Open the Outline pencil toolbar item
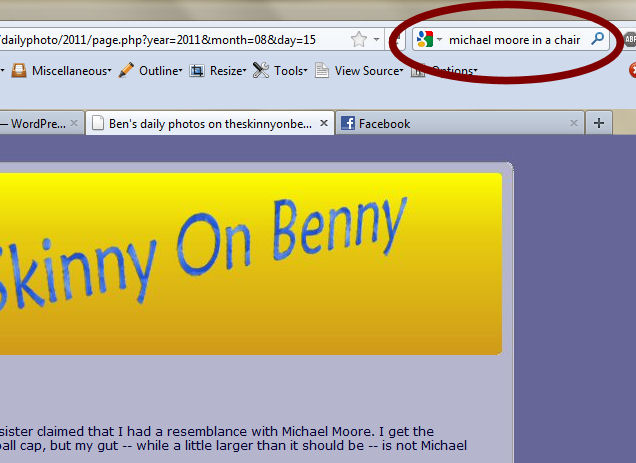The height and width of the screenshot is (463, 636). [149, 71]
